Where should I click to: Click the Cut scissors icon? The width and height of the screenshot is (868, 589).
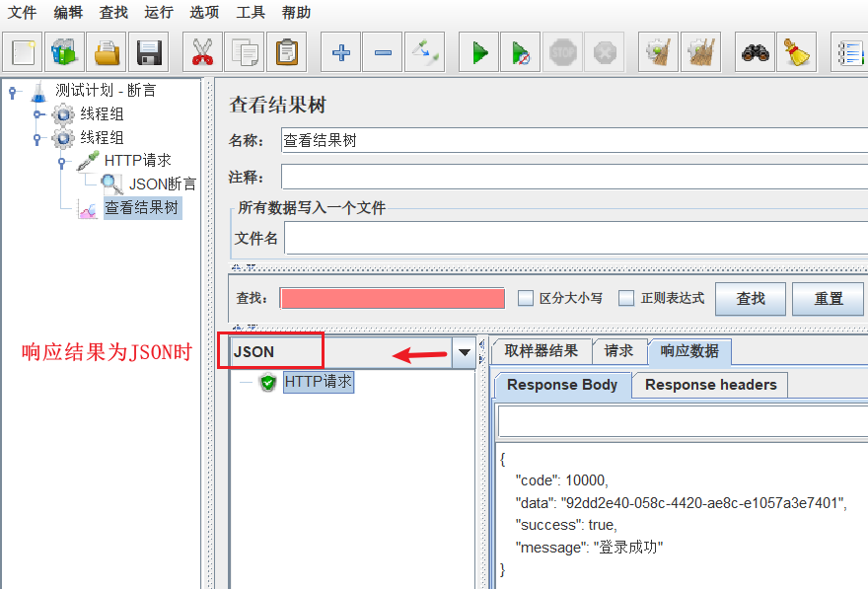202,52
